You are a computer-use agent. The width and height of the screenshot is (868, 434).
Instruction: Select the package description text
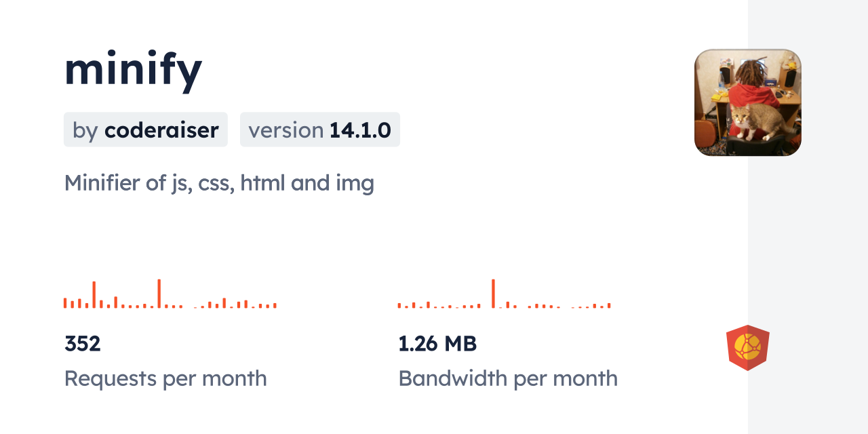coord(219,183)
